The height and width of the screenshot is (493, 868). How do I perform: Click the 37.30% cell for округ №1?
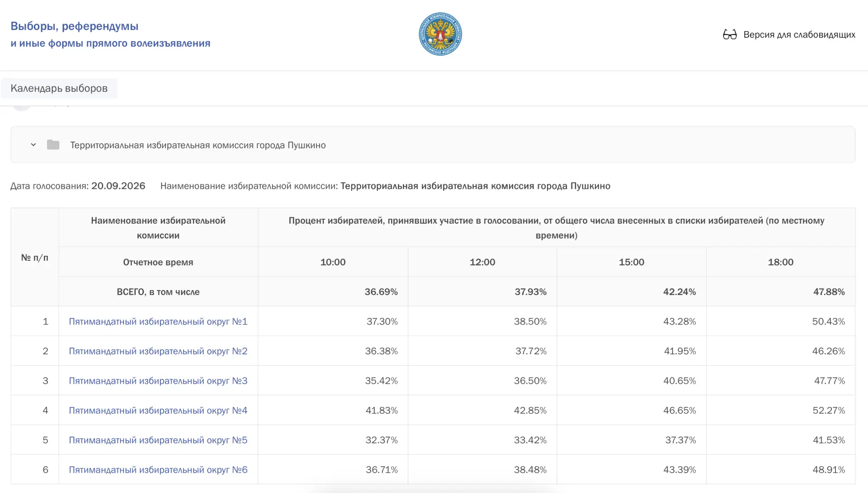pos(333,321)
